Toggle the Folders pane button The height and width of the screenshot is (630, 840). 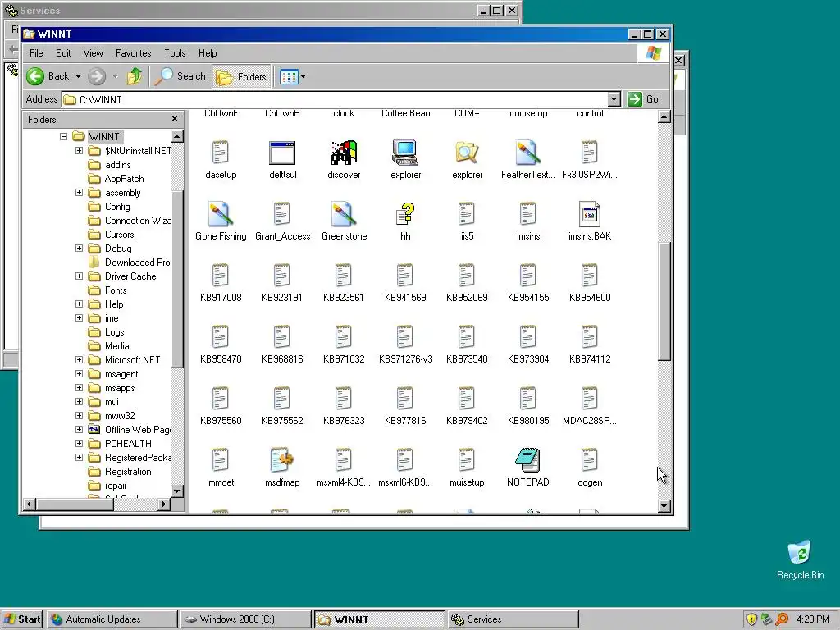point(241,76)
